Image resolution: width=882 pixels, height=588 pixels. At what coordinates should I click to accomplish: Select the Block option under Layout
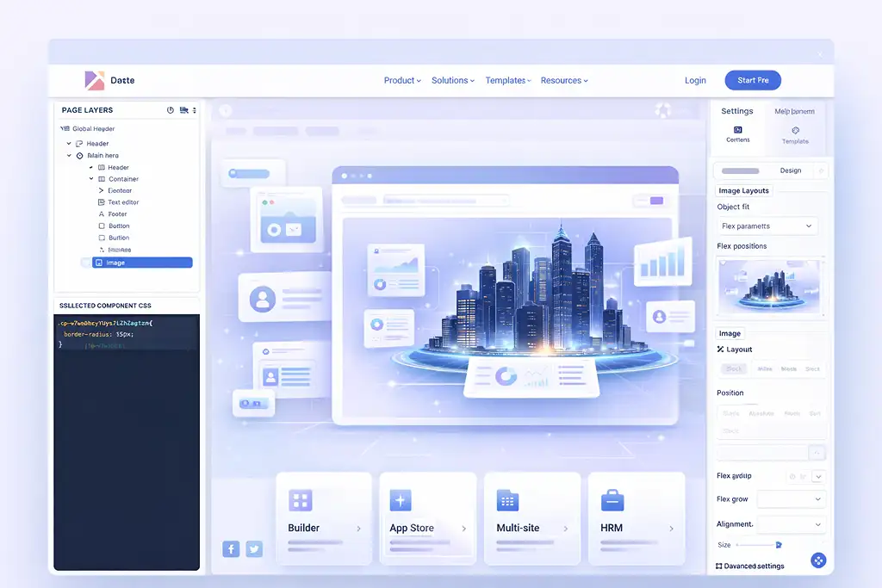734,368
